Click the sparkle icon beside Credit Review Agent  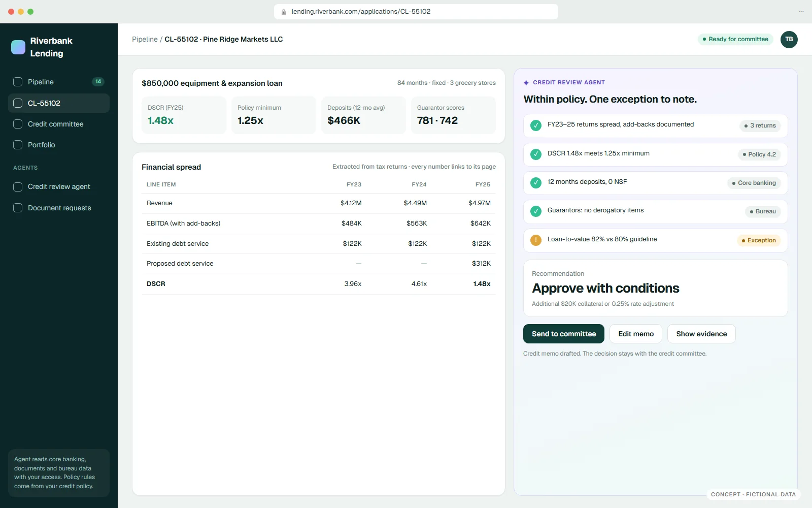tap(526, 82)
